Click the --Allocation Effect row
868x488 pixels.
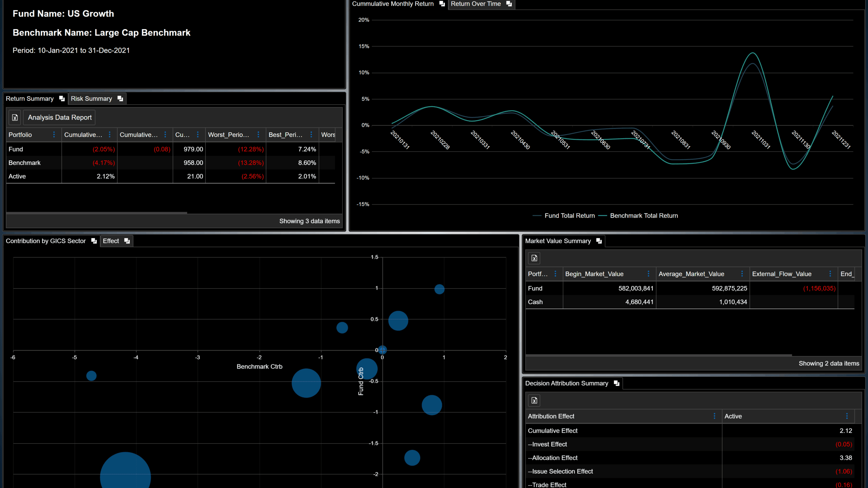(690, 458)
